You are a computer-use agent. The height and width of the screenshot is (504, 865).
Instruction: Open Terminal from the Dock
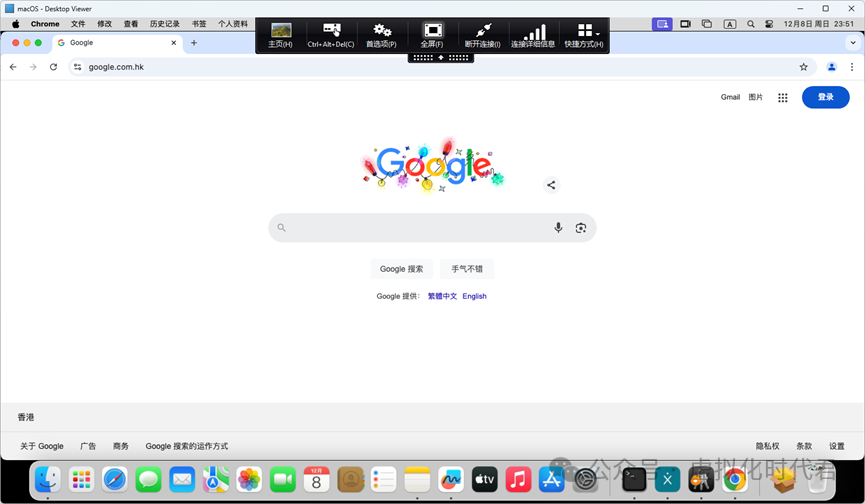click(634, 480)
